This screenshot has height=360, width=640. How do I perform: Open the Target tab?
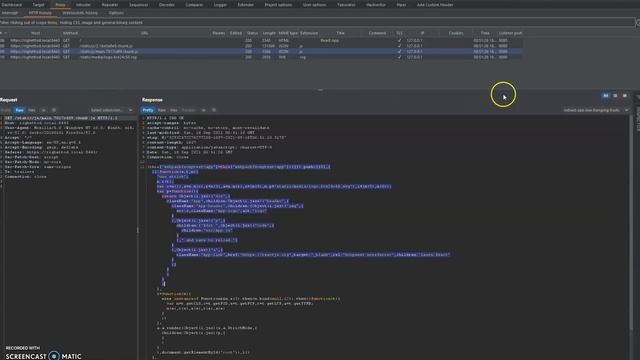[38, 5]
